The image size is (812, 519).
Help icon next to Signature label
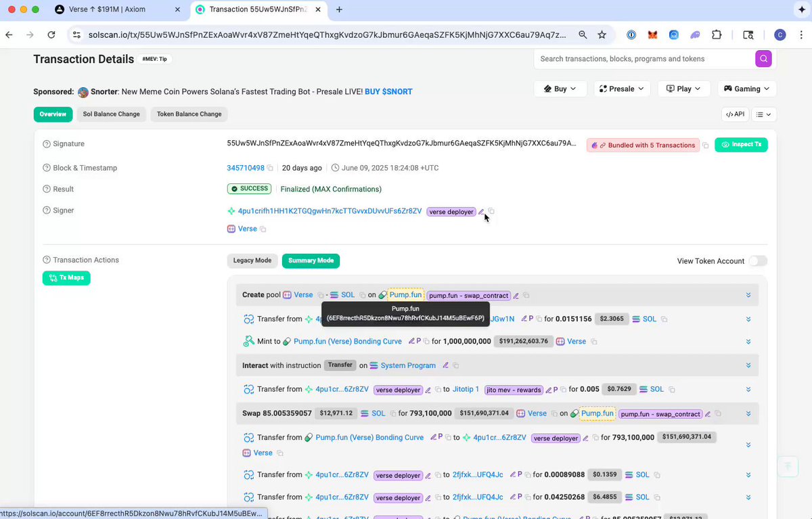pyautogui.click(x=47, y=144)
